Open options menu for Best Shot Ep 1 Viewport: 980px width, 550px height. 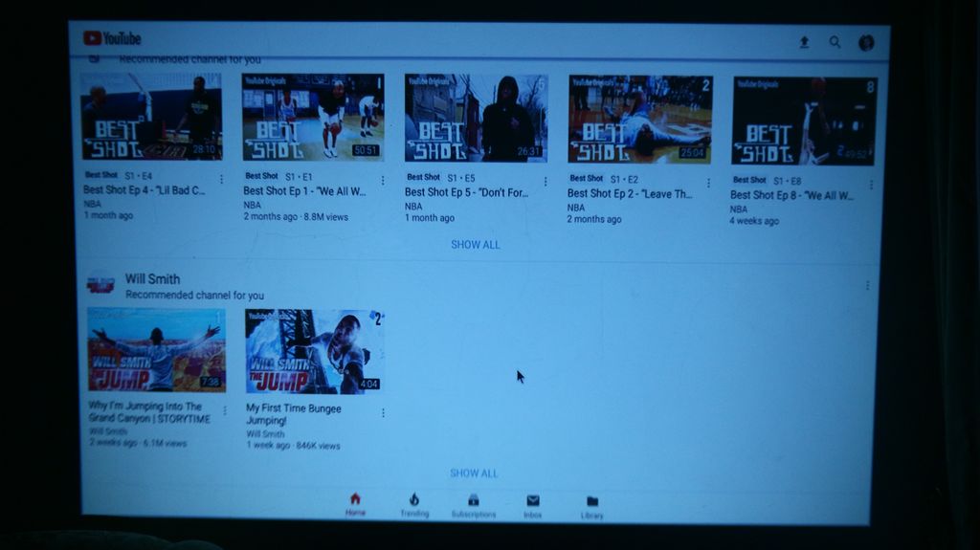coord(383,180)
